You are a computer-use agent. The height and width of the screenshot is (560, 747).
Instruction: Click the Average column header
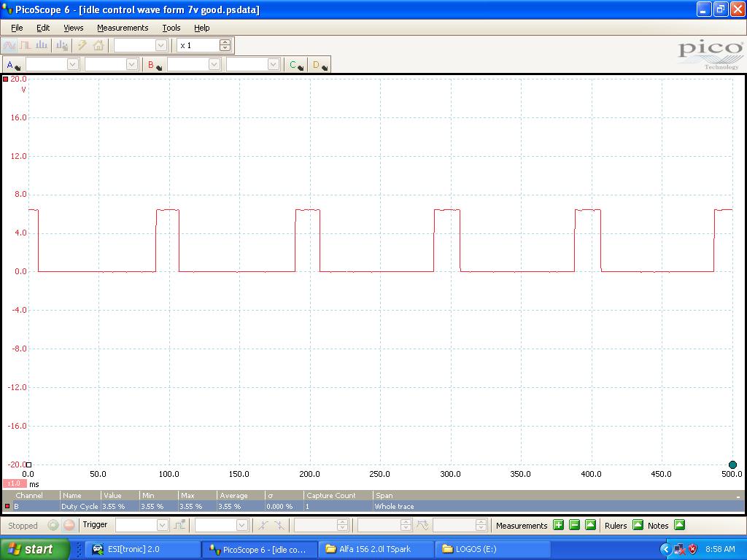point(241,495)
